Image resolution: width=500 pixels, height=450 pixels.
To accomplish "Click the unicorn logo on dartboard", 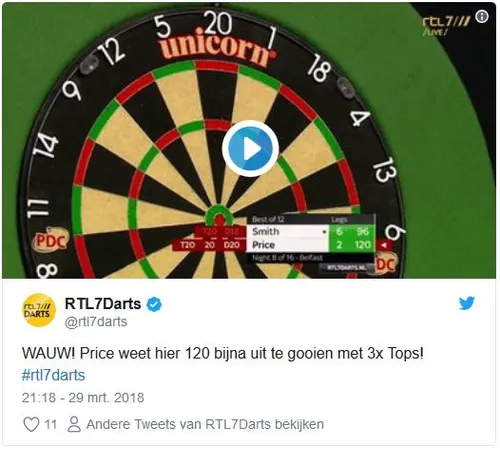I will coord(218,47).
